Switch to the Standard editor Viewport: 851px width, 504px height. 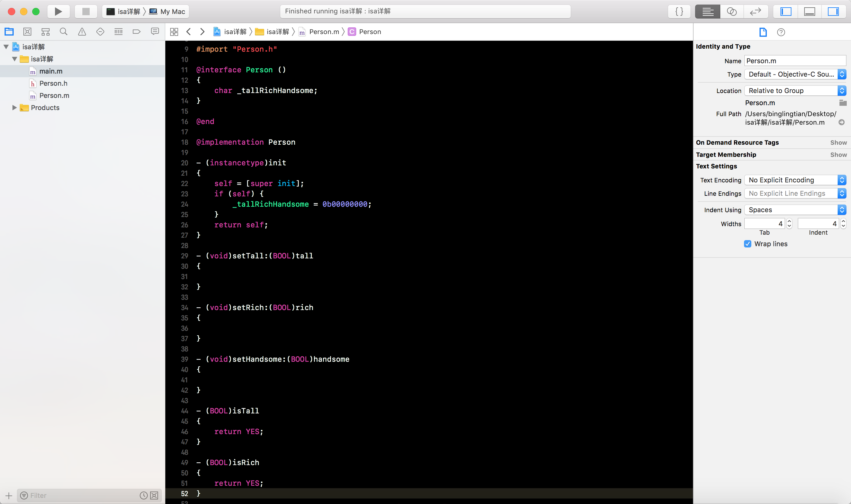point(708,12)
